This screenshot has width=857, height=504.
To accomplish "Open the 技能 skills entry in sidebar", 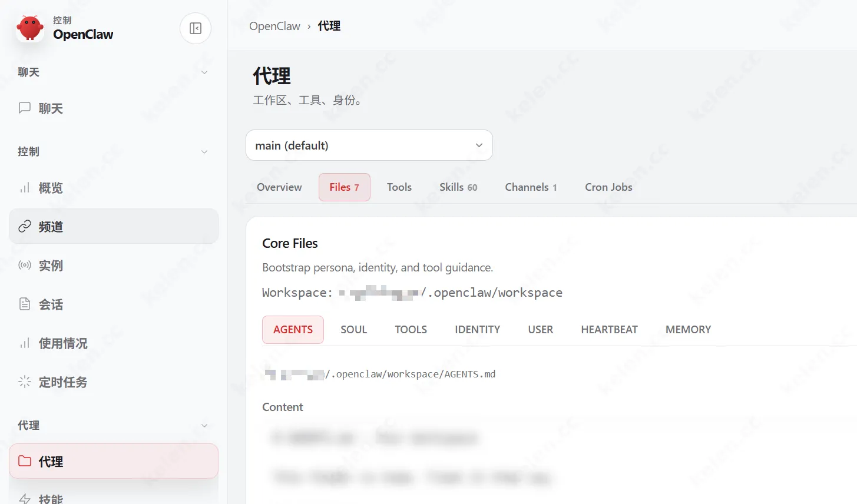I will [x=50, y=498].
